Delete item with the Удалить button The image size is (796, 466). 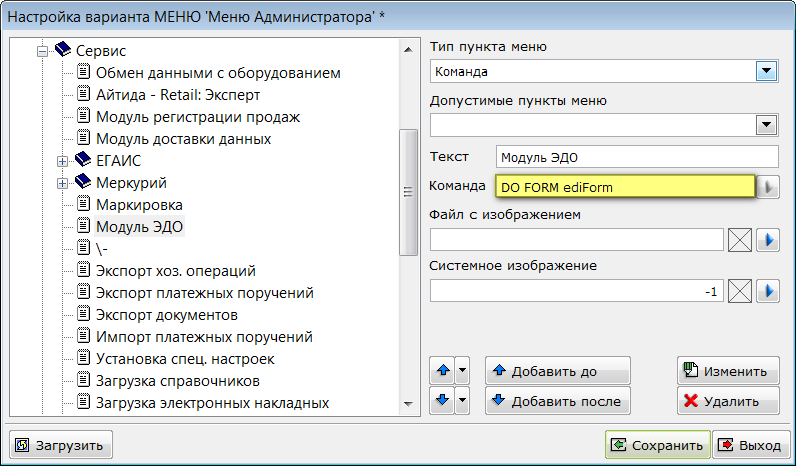click(x=728, y=401)
